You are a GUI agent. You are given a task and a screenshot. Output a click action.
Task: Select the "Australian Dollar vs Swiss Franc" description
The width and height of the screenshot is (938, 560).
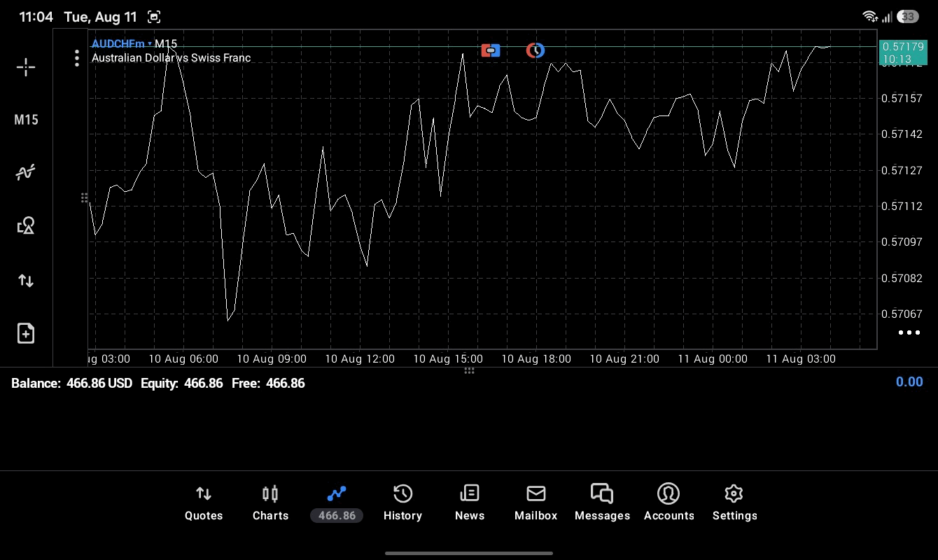tap(171, 58)
